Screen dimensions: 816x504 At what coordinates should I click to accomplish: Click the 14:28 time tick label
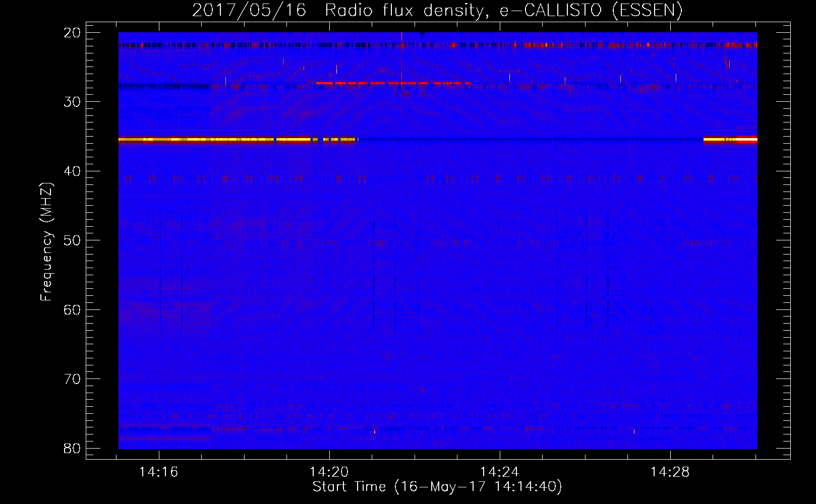pyautogui.click(x=670, y=472)
